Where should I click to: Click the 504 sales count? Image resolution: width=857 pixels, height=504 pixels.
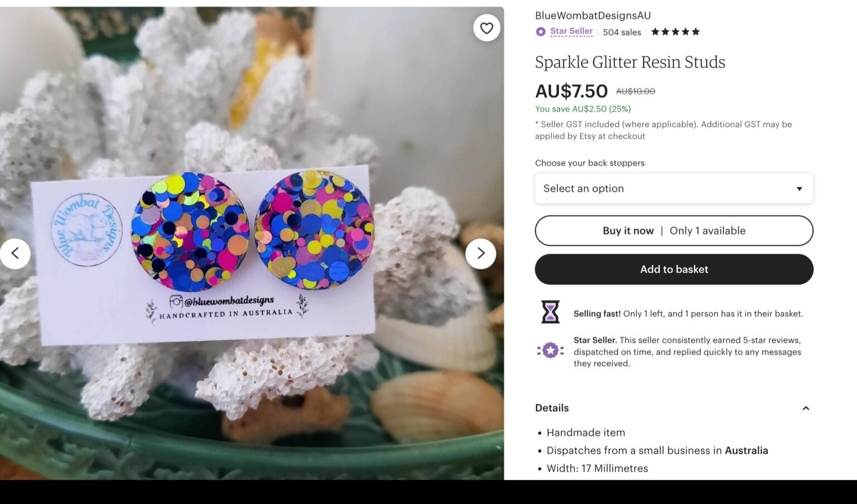[x=622, y=32]
